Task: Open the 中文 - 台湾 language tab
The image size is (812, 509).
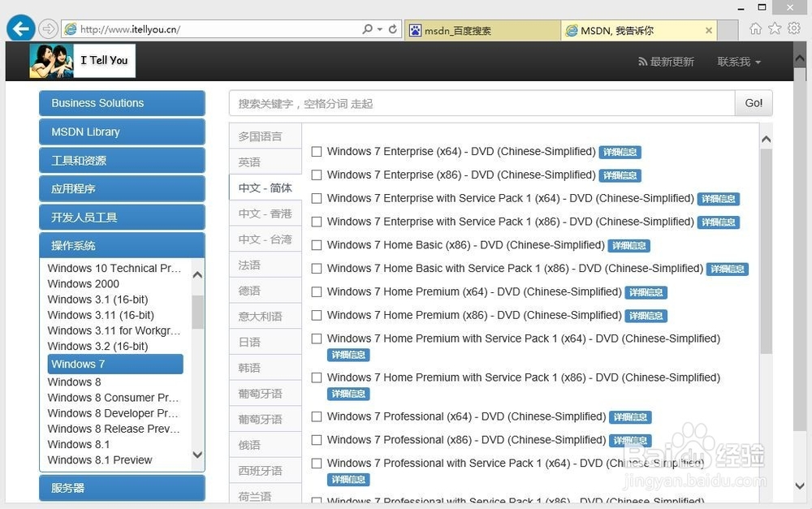Action: 266,239
